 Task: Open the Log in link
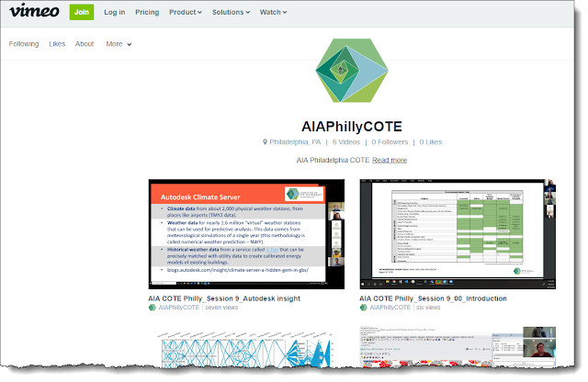(114, 12)
